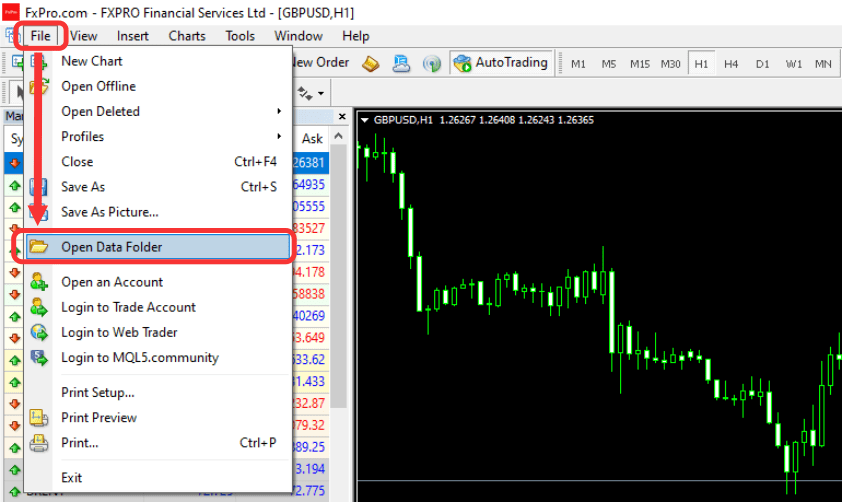
Task: Switch to MN timeframe
Action: tap(823, 64)
